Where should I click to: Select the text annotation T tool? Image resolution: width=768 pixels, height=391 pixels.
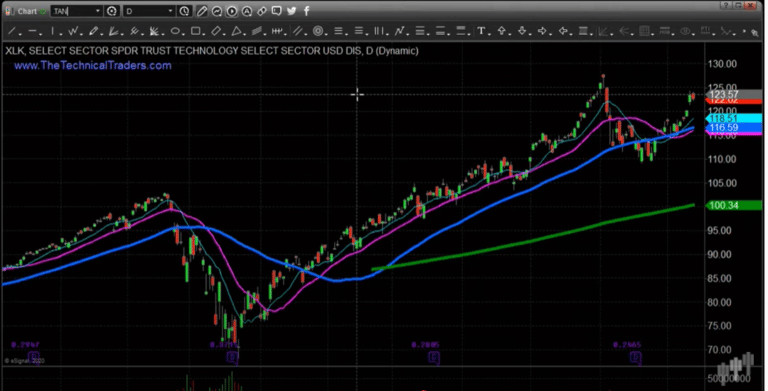[481, 31]
